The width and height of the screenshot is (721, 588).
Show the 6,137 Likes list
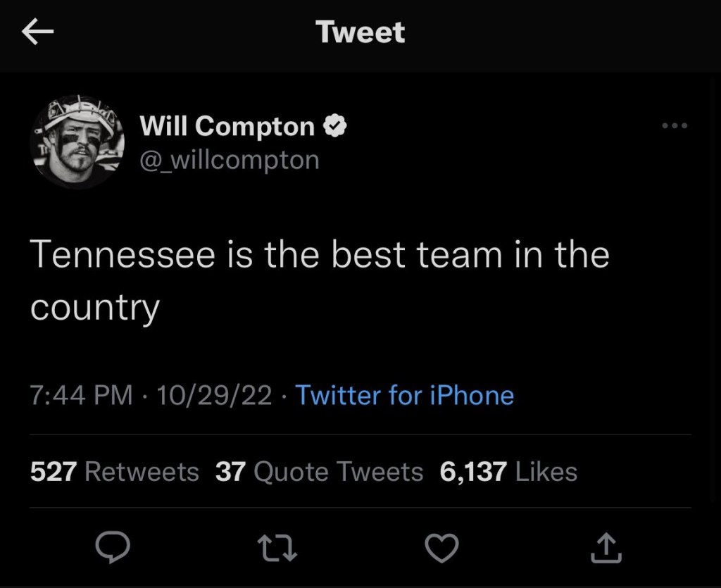[508, 471]
